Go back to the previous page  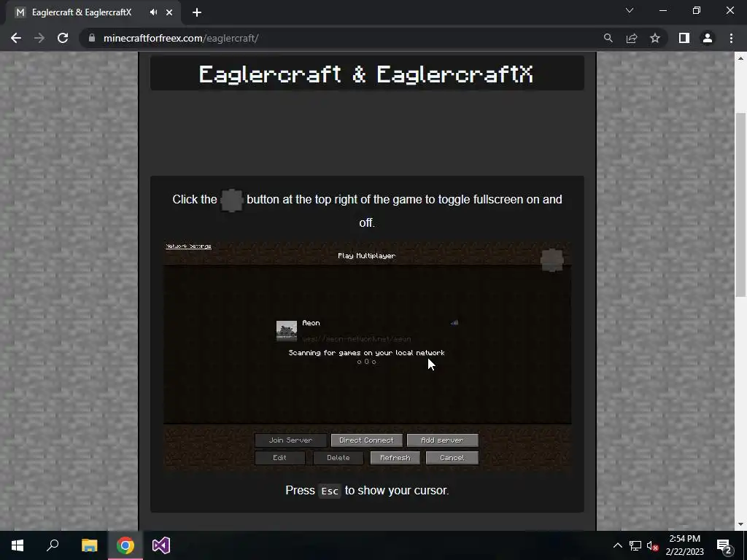(x=16, y=38)
